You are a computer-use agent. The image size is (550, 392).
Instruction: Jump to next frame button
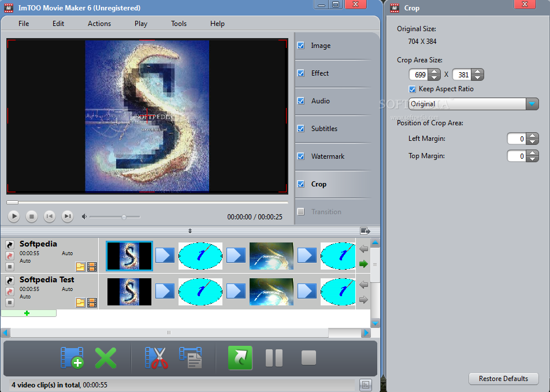(68, 216)
